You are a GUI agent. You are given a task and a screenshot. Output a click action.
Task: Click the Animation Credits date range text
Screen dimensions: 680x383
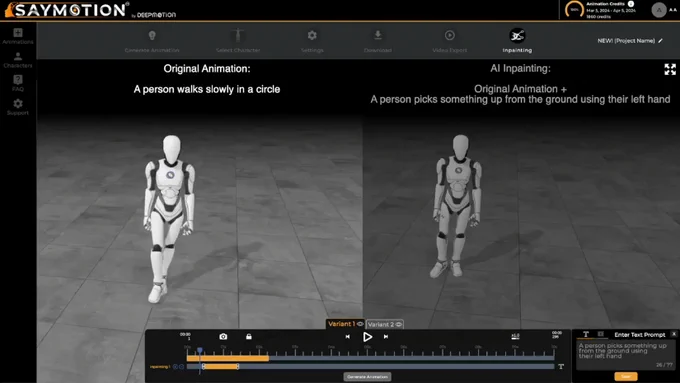tap(611, 10)
